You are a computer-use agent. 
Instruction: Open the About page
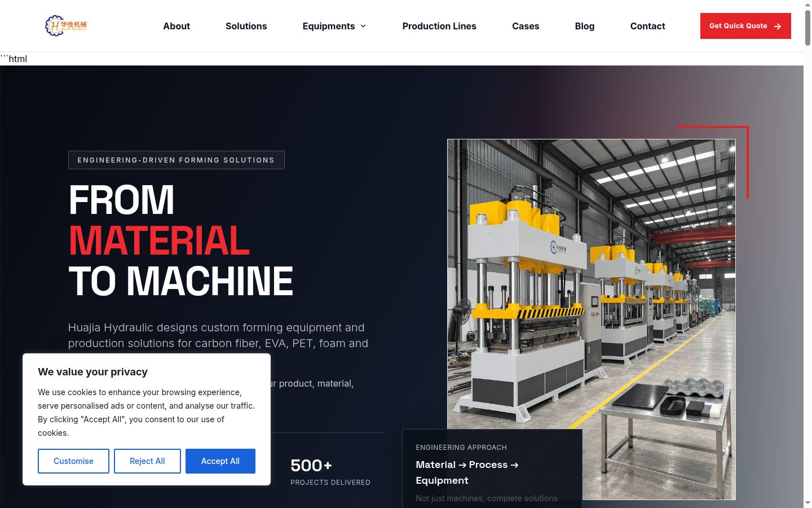(x=176, y=26)
